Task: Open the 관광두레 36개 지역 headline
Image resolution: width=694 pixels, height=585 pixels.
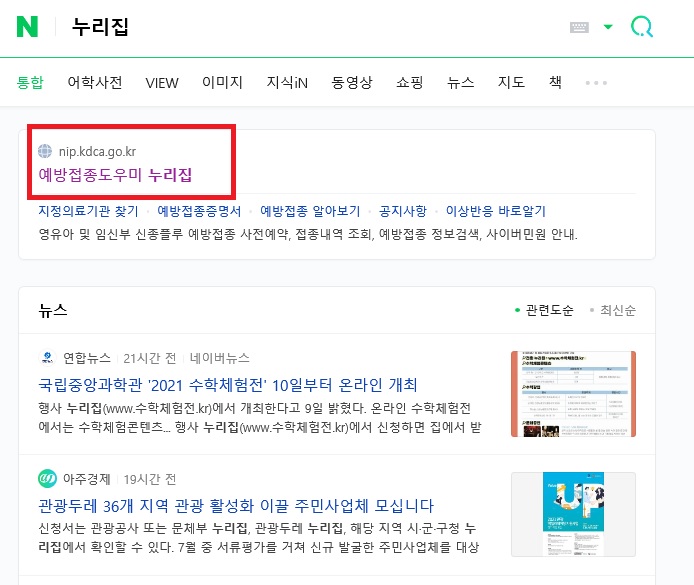Action: tap(236, 506)
